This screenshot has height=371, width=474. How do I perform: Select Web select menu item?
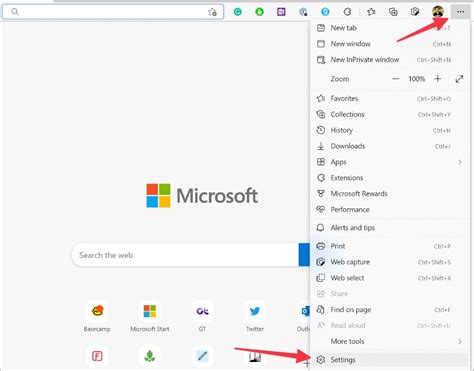(x=390, y=278)
